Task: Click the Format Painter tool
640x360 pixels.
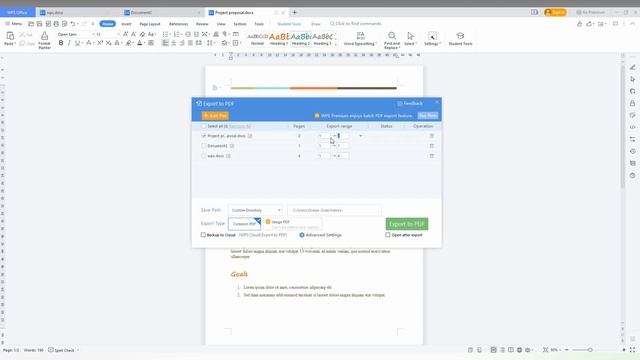Action: point(44,40)
